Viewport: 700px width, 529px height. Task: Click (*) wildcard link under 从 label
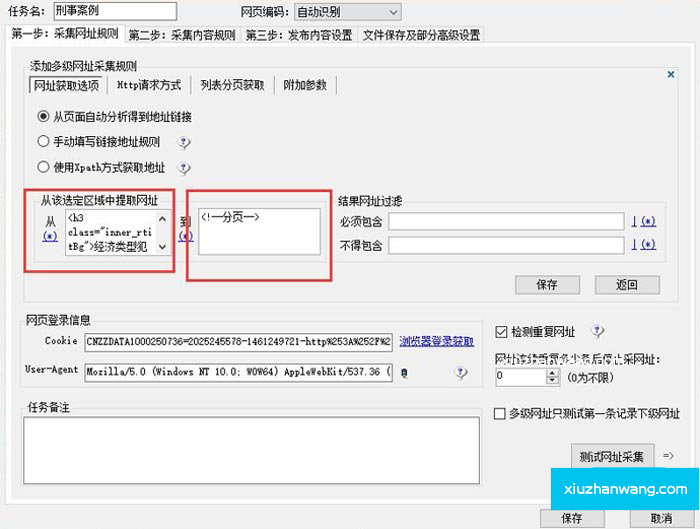(49, 236)
